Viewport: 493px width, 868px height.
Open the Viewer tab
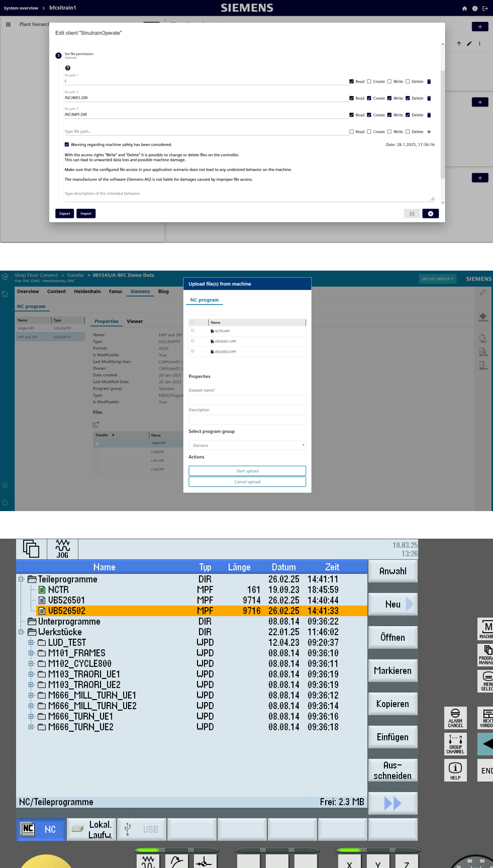tap(135, 321)
